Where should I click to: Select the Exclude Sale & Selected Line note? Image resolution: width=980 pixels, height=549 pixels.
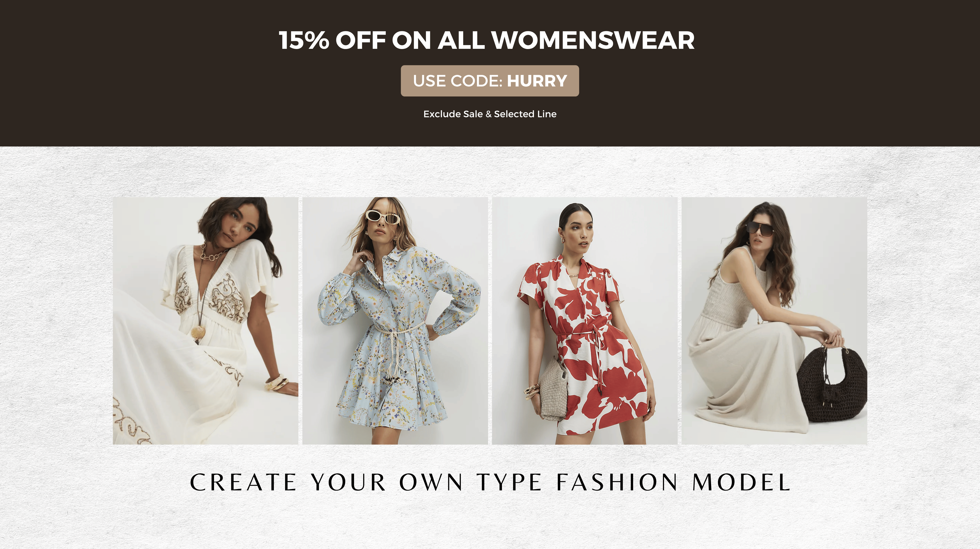pos(490,114)
